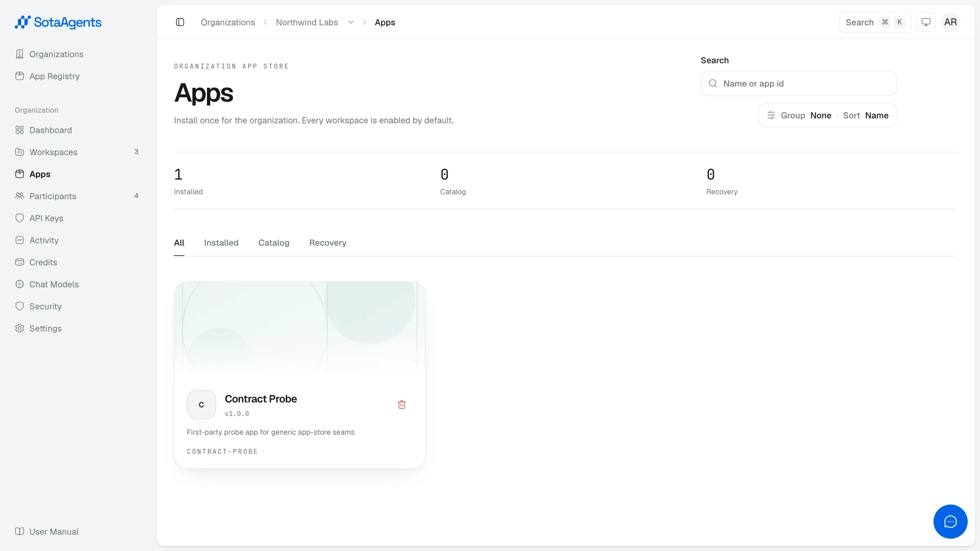Open the Contract Probe app card
The height and width of the screenshot is (551, 980).
[300, 374]
